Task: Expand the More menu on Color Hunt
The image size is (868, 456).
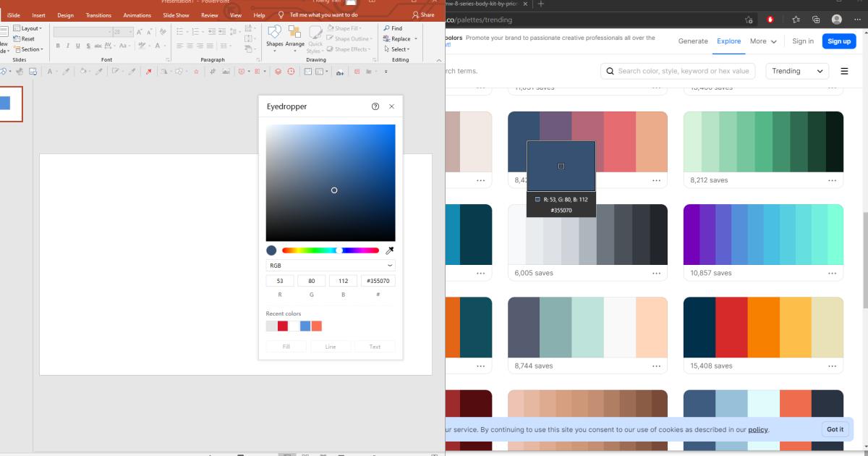Action: tap(762, 41)
